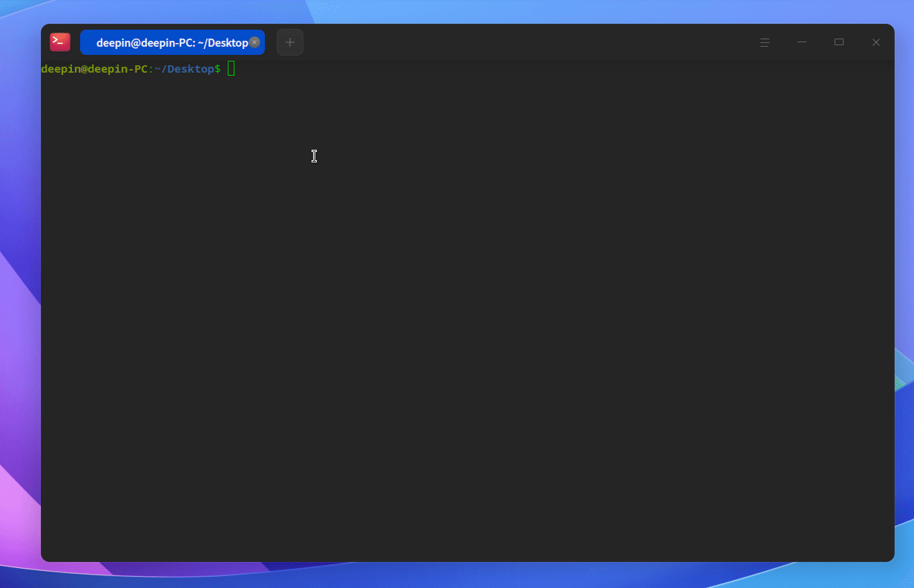The height and width of the screenshot is (588, 914).
Task: Click the maximize icon
Action: click(x=839, y=42)
